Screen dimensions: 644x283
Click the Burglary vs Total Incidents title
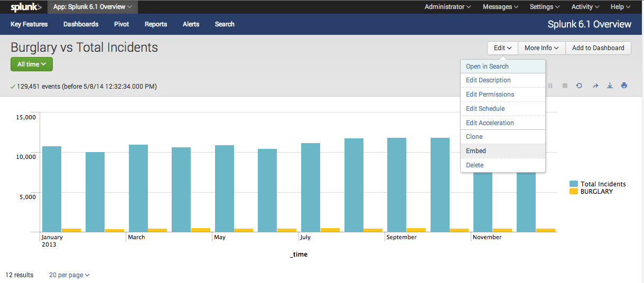coord(84,48)
